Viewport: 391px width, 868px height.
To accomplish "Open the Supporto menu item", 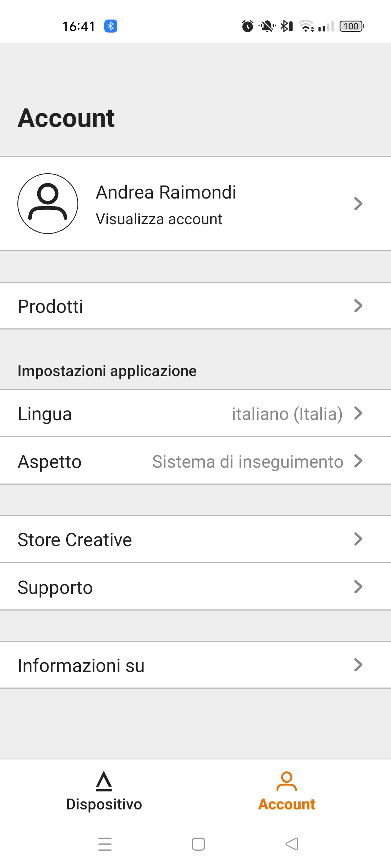I will (195, 587).
